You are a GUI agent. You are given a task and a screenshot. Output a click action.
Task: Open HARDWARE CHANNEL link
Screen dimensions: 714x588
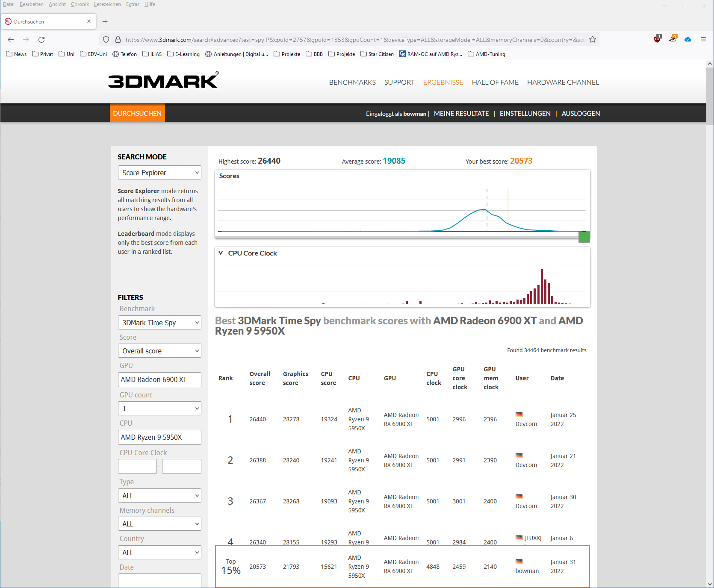coord(563,82)
